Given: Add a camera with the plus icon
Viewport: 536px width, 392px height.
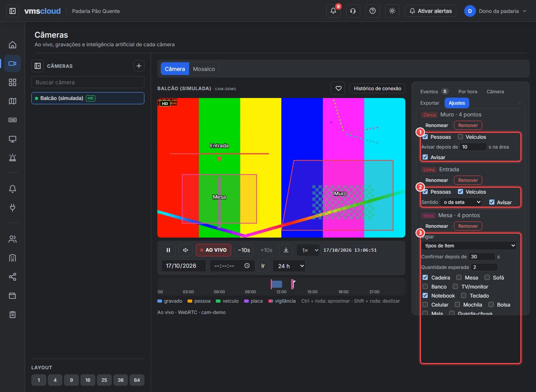Looking at the screenshot, I should click(139, 66).
